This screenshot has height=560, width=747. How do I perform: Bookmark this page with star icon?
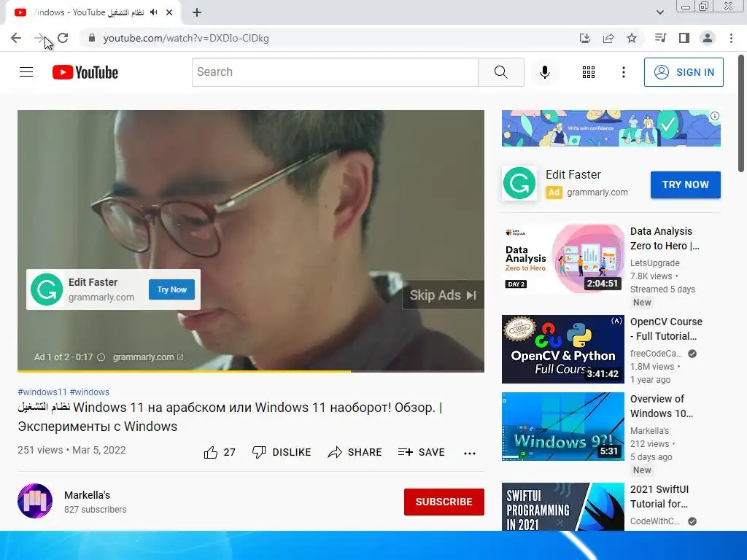[x=632, y=38]
